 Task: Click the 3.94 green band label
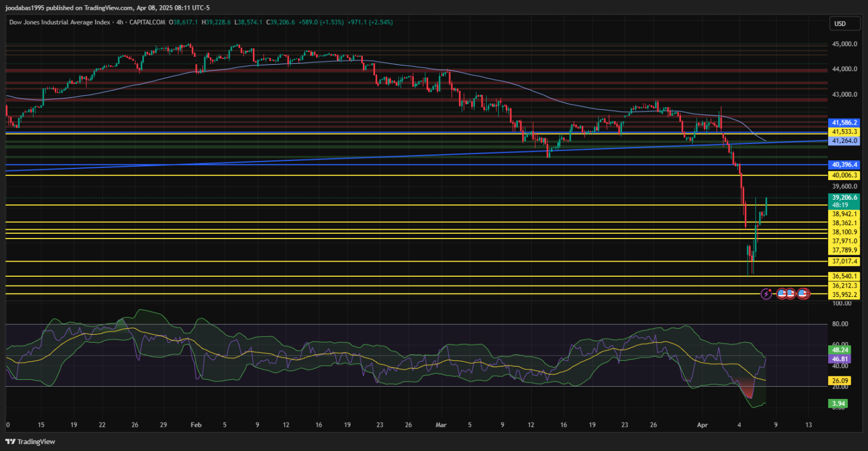click(x=838, y=403)
